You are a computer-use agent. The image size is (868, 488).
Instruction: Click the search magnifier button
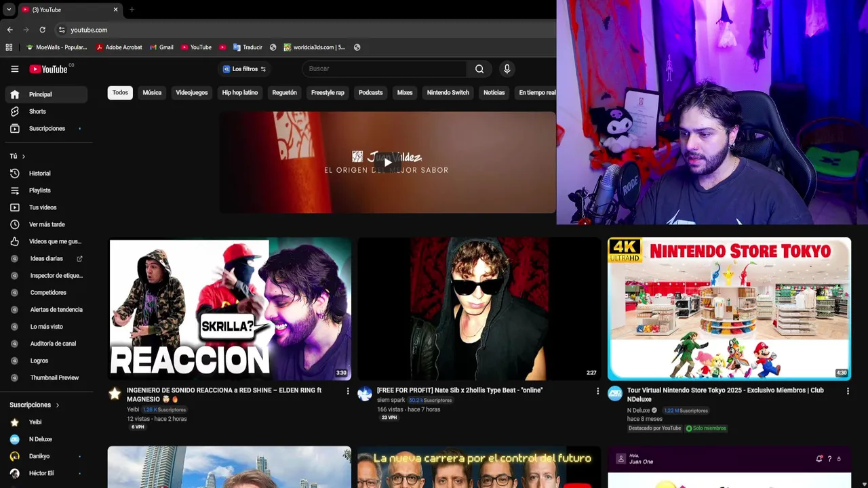tap(479, 68)
